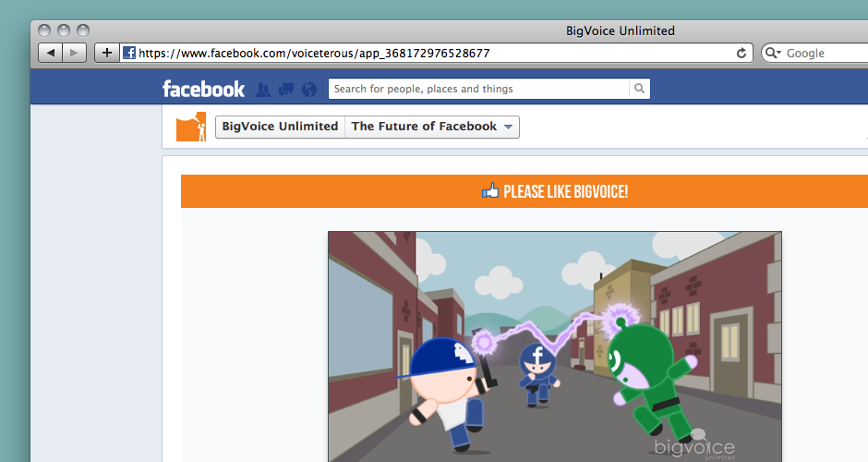Open BigVoice Unlimited page button
The height and width of the screenshot is (462, 868).
280,127
